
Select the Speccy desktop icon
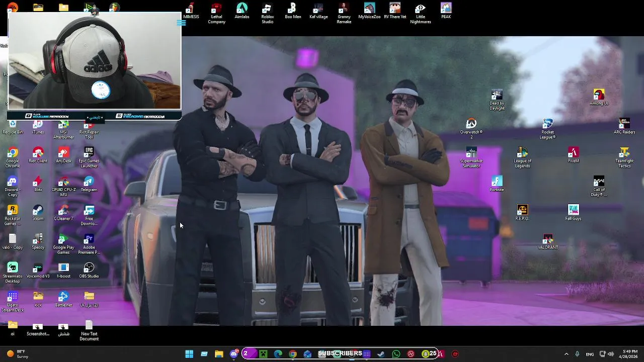coord(38,241)
